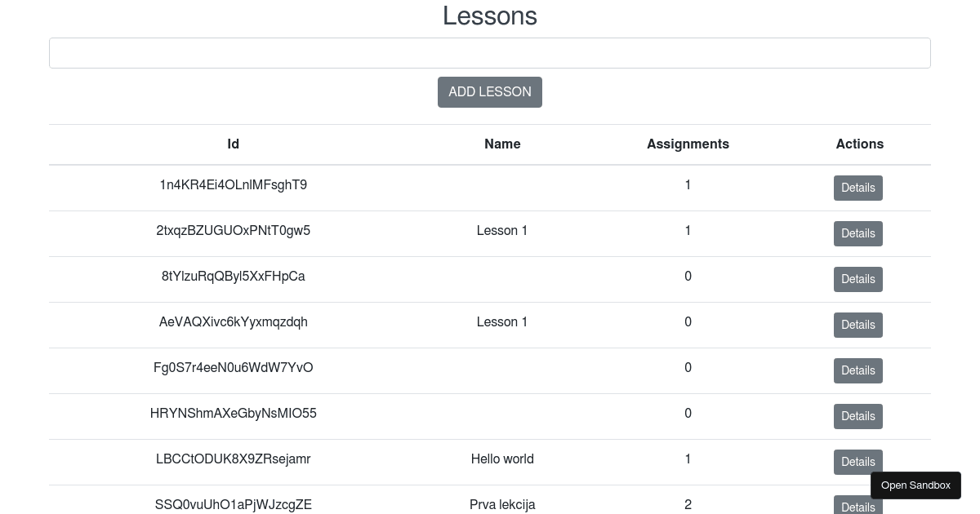Open Details for lesson Fg0S7r4eeN0u6WdW7YvO
This screenshot has height=514, width=980.
pyautogui.click(x=857, y=370)
